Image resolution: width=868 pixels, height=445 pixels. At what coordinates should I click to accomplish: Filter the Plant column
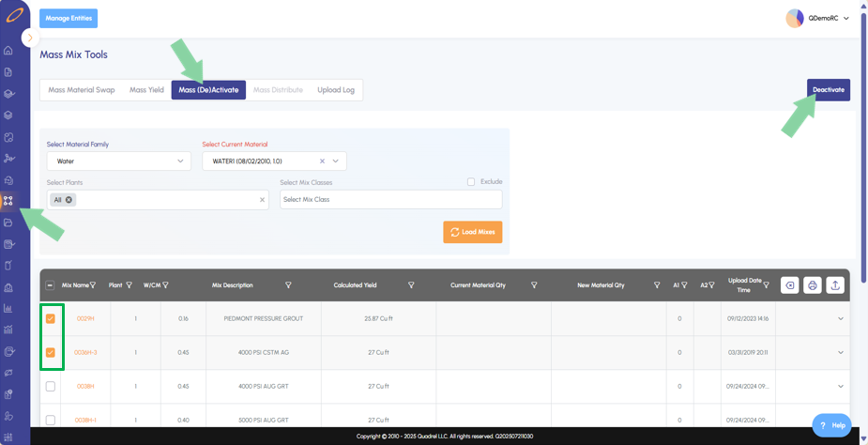(x=129, y=285)
